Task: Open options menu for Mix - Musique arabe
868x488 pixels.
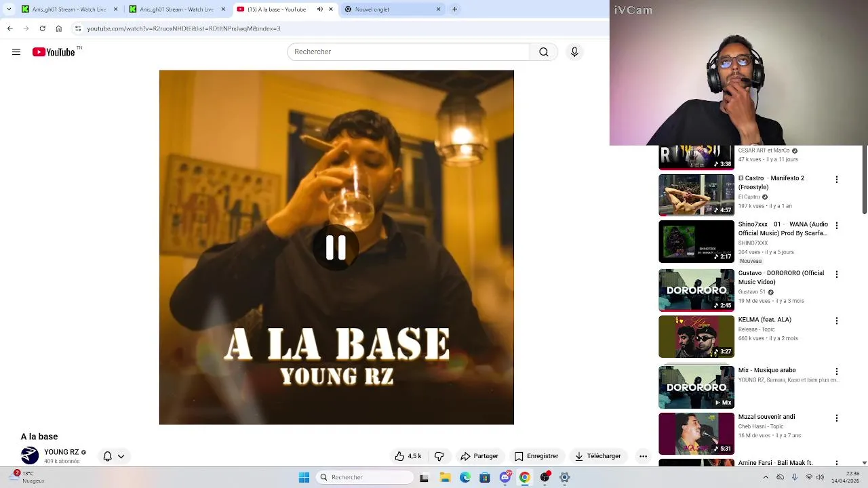Action: tap(836, 371)
